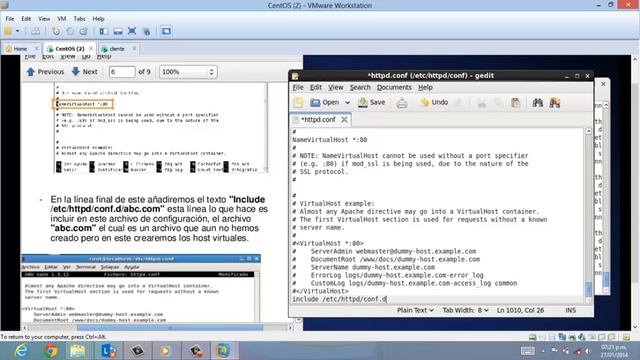
Task: Open the VMware Tabs menu
Action: tap(79, 19)
